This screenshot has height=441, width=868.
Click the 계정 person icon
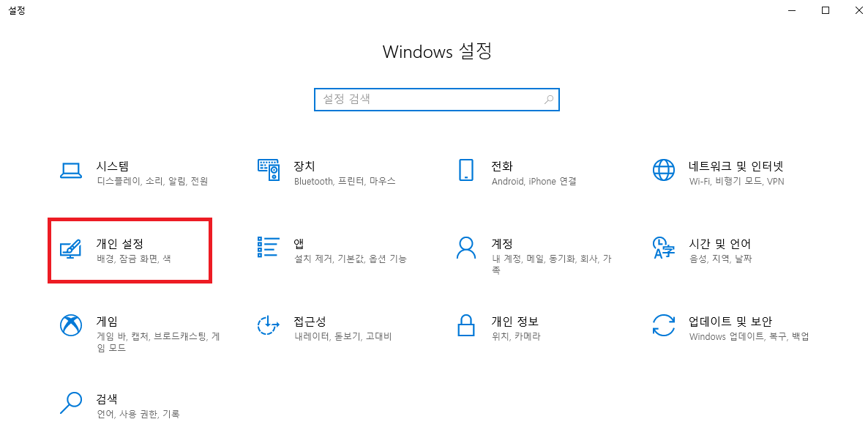[x=466, y=248]
